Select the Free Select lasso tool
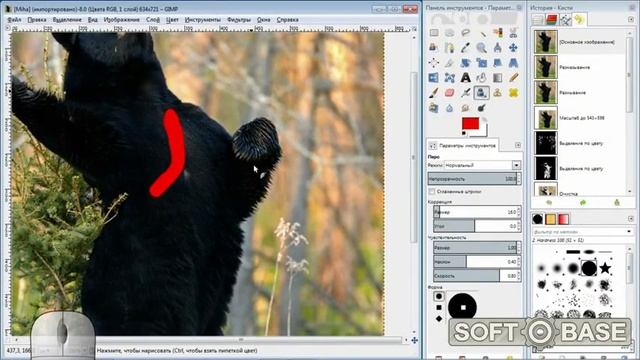This screenshot has height=360, width=640. pyautogui.click(x=466, y=33)
